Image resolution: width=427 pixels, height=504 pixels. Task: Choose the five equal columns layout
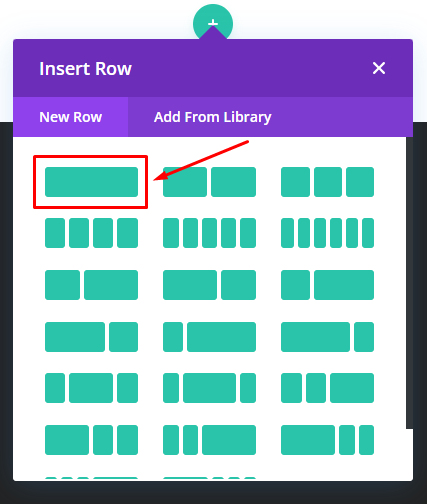[x=209, y=233]
